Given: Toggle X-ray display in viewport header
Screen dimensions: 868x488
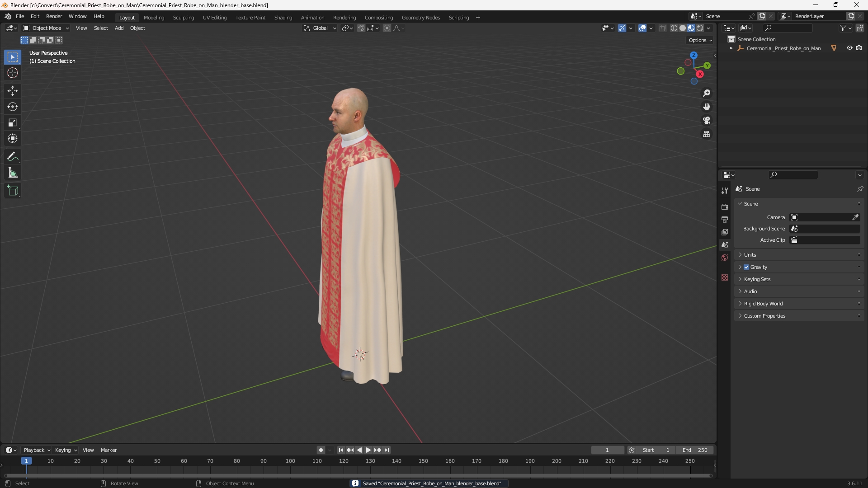Looking at the screenshot, I should pos(663,28).
